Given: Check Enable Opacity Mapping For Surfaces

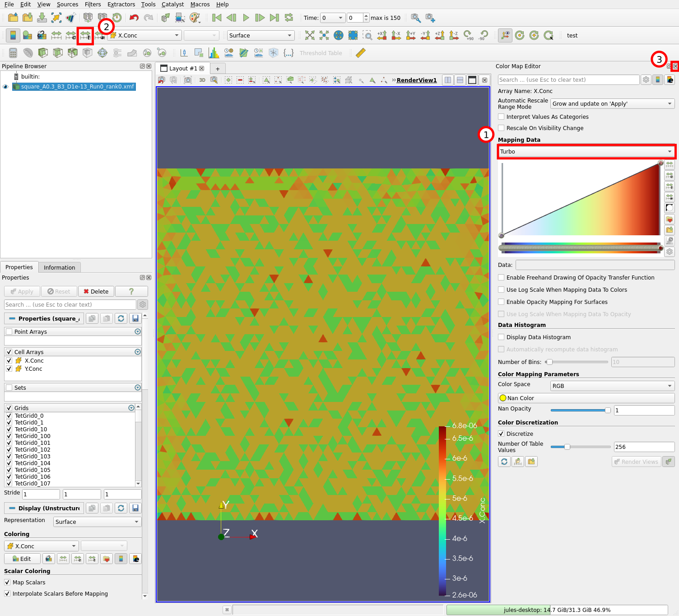Looking at the screenshot, I should click(x=501, y=302).
